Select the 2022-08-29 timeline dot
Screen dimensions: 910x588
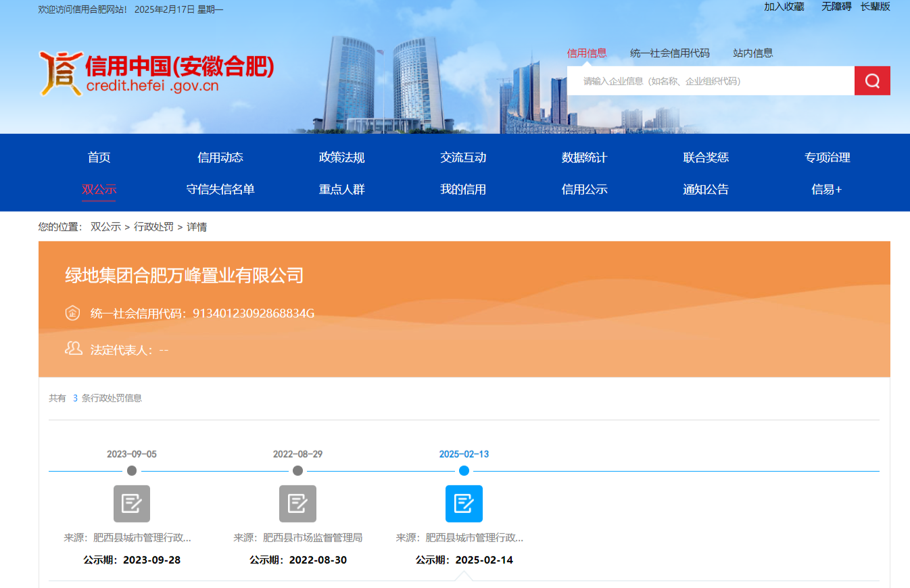[297, 471]
